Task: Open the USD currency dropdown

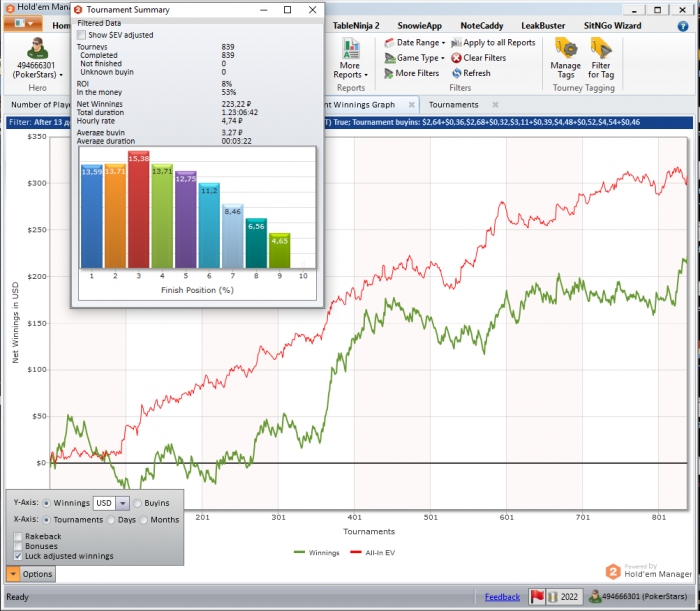Action: (122, 503)
